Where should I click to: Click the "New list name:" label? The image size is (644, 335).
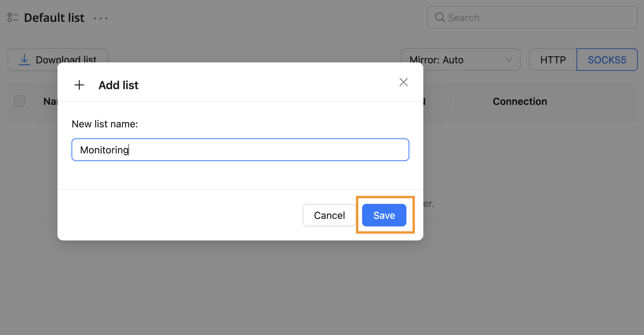pyautogui.click(x=105, y=124)
